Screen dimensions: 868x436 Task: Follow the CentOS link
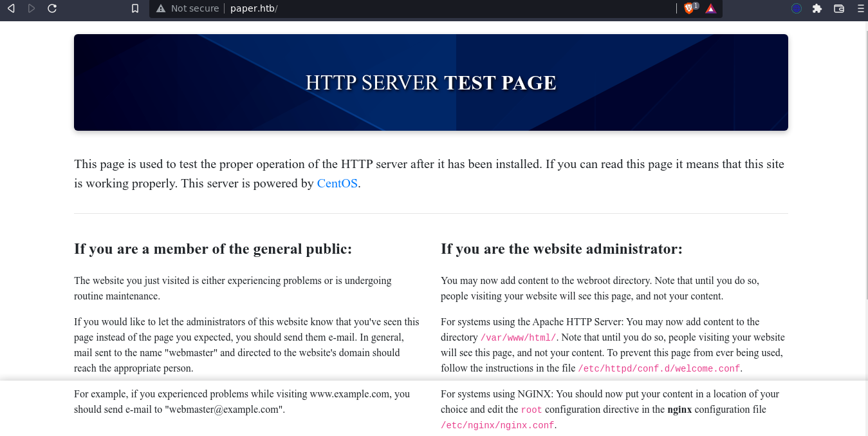[x=337, y=184]
